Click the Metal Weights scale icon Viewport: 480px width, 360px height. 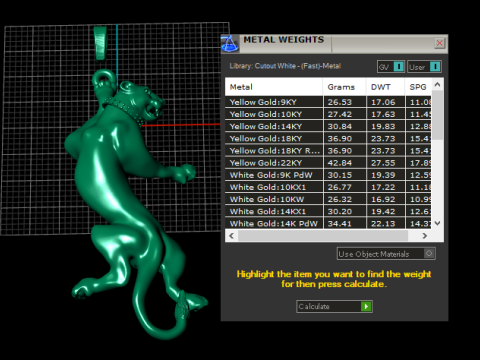point(230,43)
